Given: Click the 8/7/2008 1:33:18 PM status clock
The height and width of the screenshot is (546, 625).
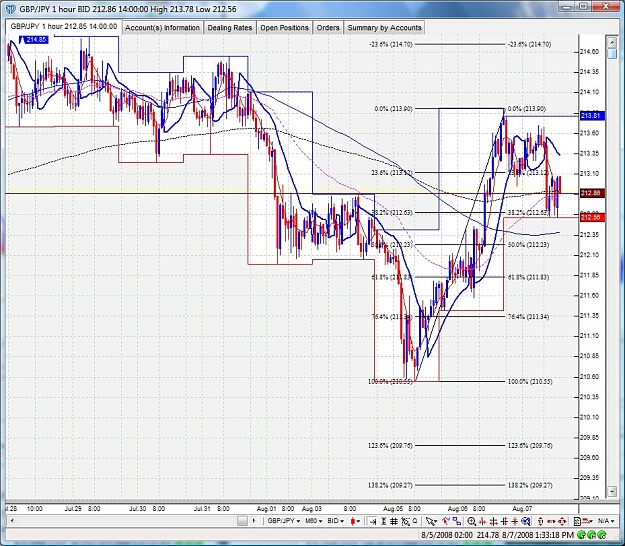Looking at the screenshot, I should (x=537, y=535).
